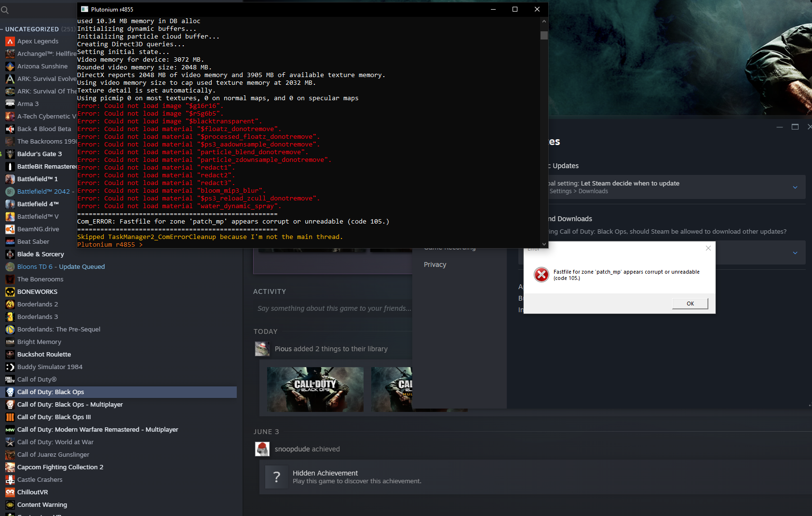Click the Plutonium console scroll down arrow
812x516 pixels.
[544, 244]
